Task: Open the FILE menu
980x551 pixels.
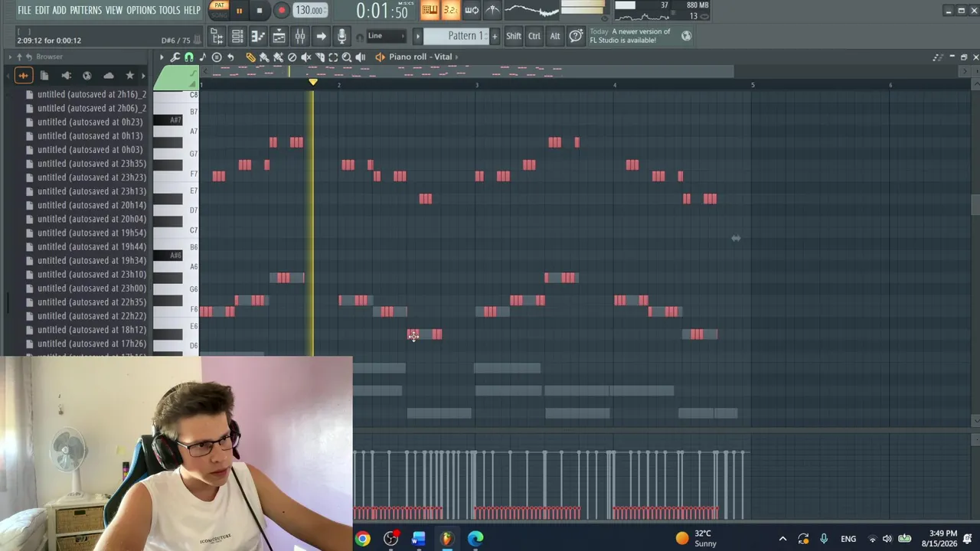Action: point(24,10)
